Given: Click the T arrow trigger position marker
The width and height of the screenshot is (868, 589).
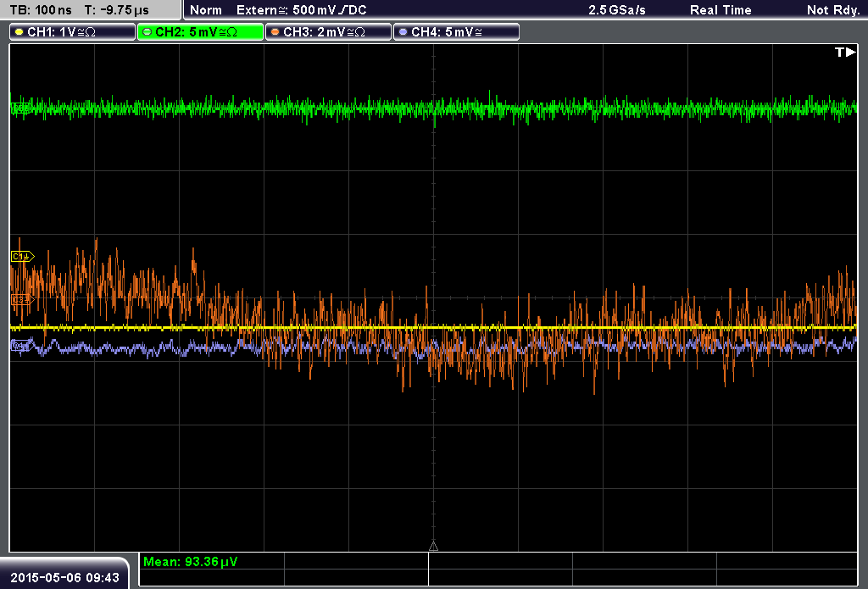Looking at the screenshot, I should click(x=845, y=52).
